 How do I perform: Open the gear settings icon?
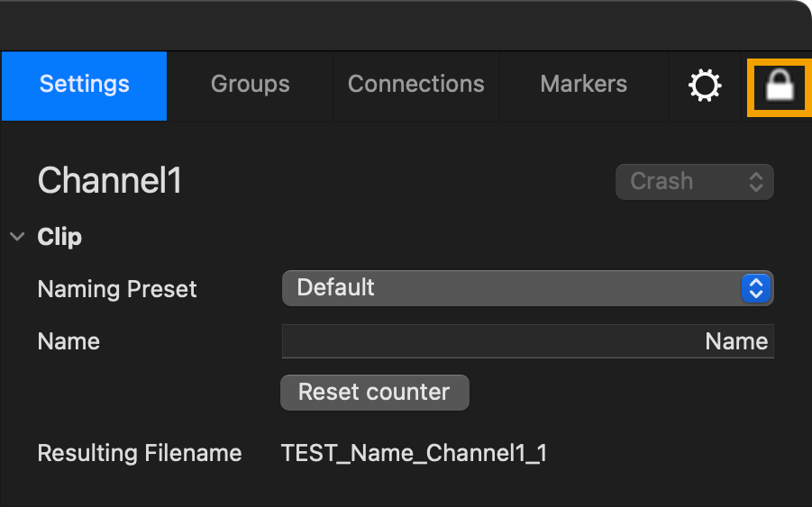pos(705,86)
